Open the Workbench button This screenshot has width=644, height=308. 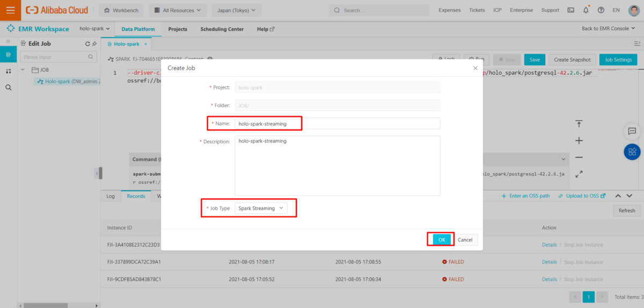click(x=122, y=10)
